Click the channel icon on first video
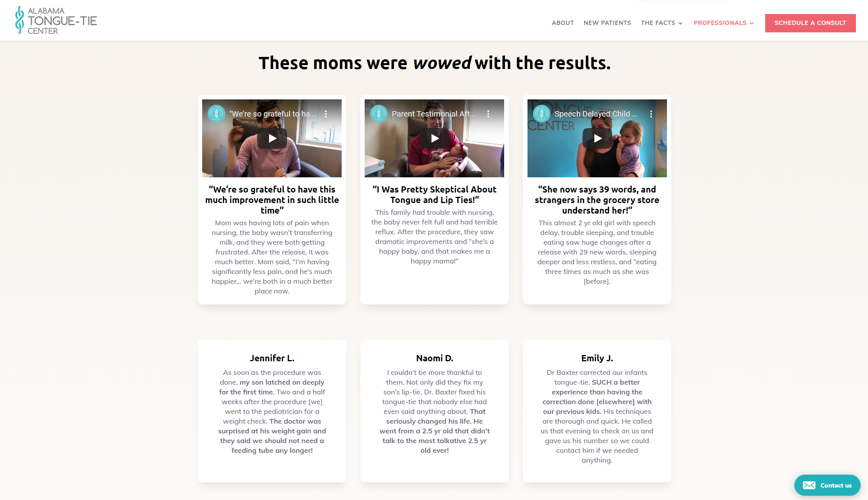The width and height of the screenshot is (868, 500). point(215,113)
